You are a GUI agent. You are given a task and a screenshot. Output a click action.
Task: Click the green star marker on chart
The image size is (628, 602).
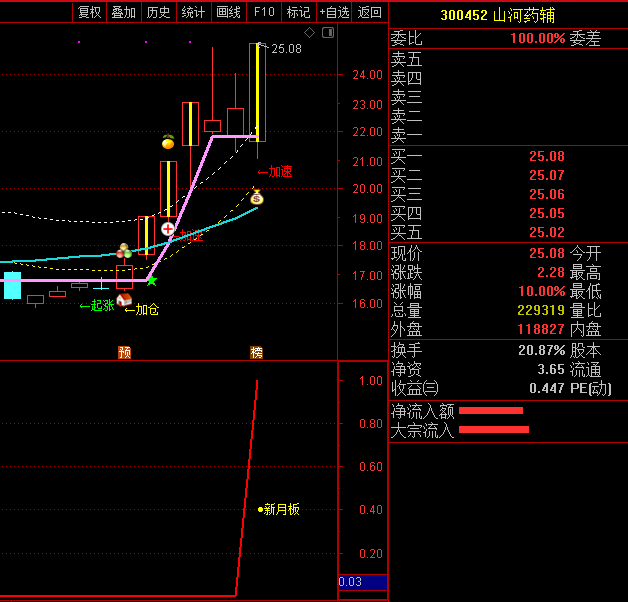(152, 281)
